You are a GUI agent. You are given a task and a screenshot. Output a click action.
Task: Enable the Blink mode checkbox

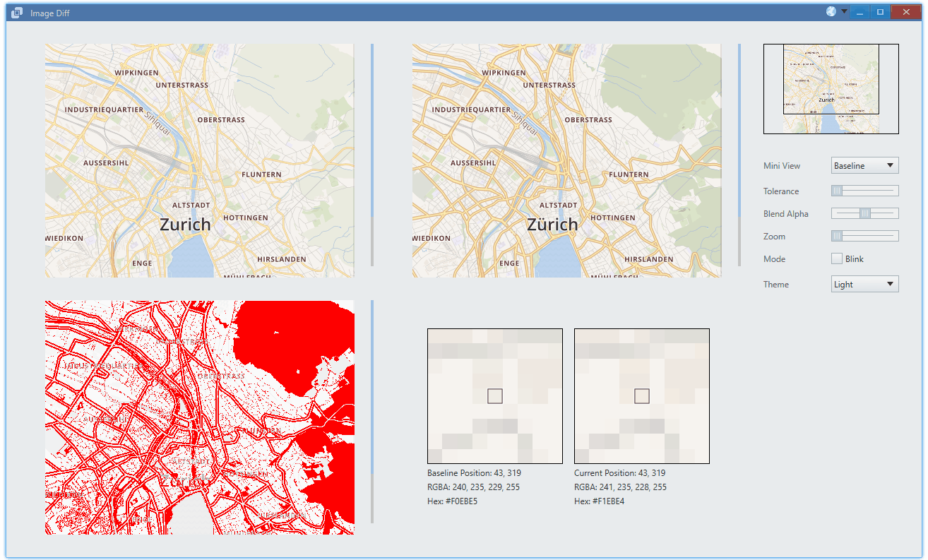click(837, 258)
